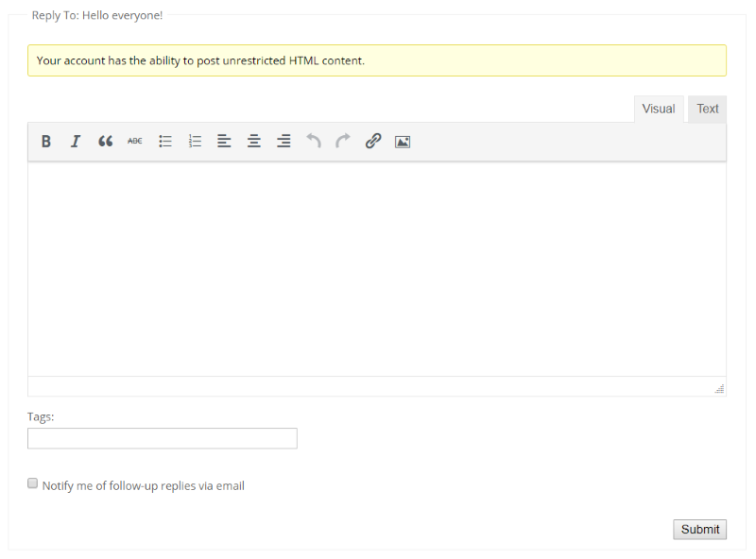Insert an image using the picture icon
The width and height of the screenshot is (756, 559).
403,142
